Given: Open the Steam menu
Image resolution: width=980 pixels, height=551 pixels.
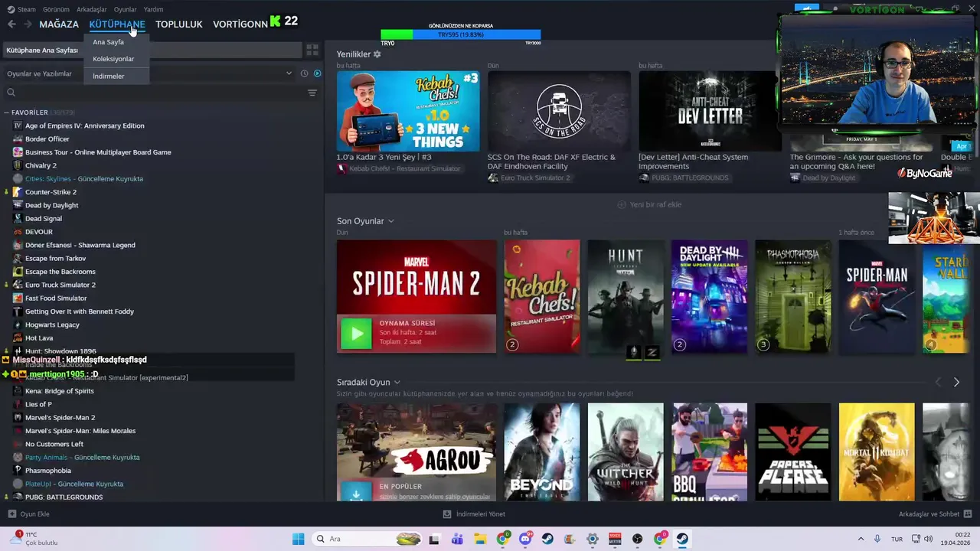Looking at the screenshot, I should point(21,9).
